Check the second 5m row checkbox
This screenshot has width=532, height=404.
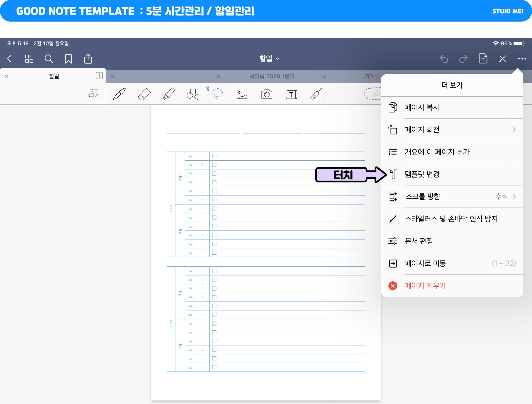214,165
